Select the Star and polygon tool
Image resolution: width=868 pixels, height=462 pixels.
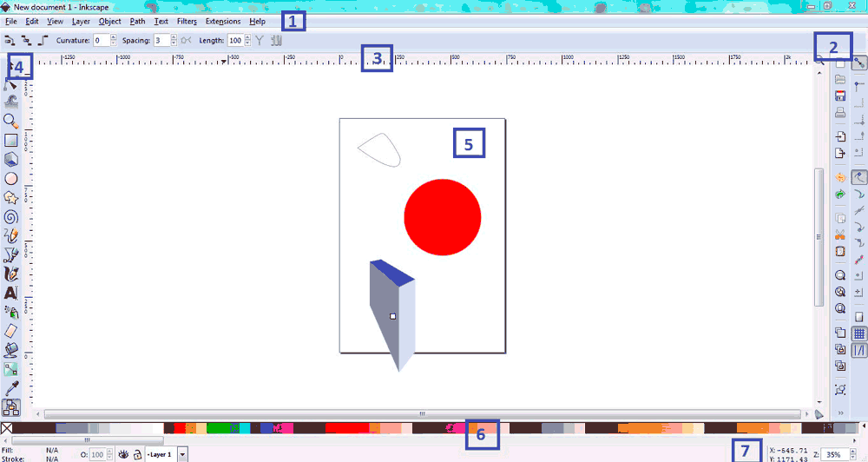pos(11,198)
